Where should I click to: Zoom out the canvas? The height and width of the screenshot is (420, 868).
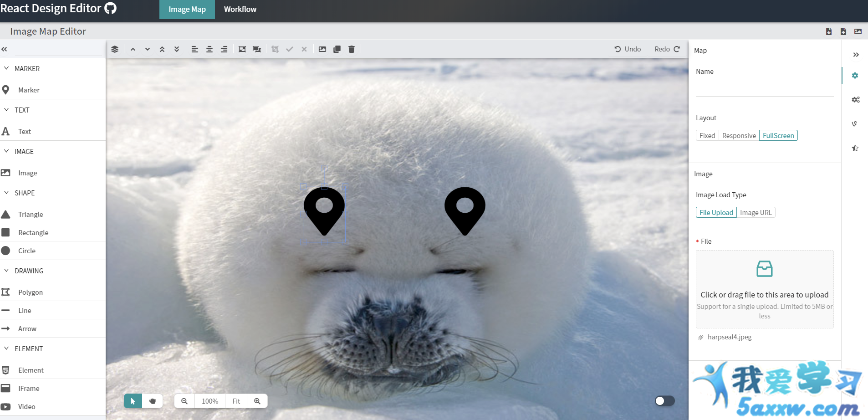point(184,401)
